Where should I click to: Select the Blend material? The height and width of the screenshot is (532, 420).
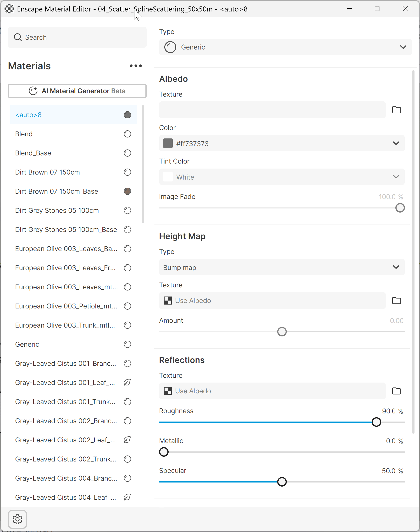point(73,134)
